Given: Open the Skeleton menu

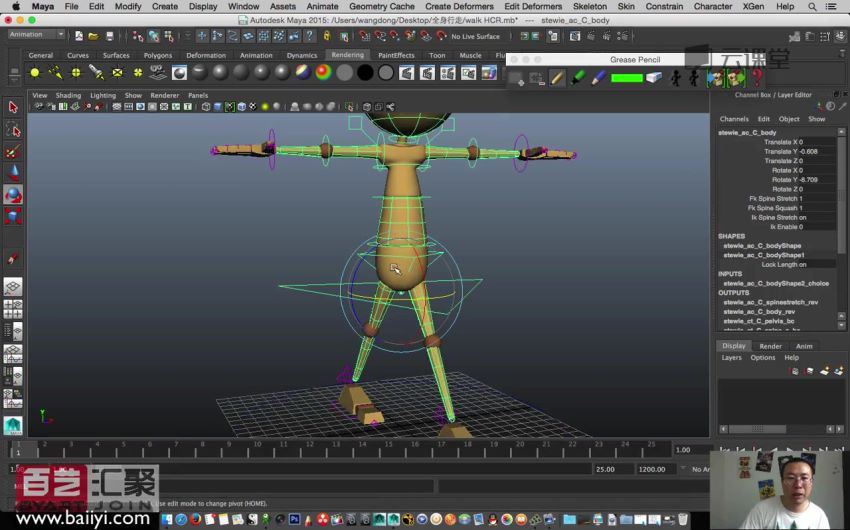Looking at the screenshot, I should click(x=590, y=7).
